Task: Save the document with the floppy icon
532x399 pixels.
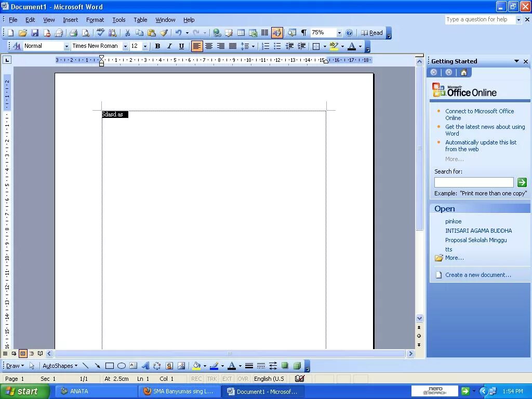Action: click(x=35, y=33)
